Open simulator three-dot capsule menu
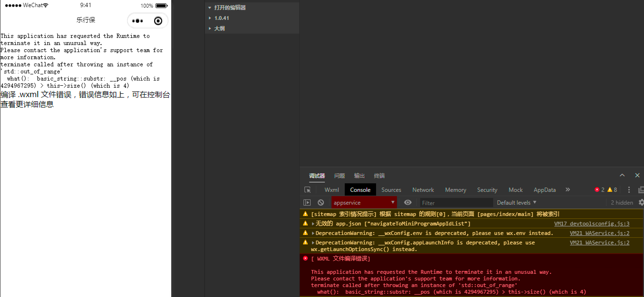The image size is (644, 297). pyautogui.click(x=137, y=21)
